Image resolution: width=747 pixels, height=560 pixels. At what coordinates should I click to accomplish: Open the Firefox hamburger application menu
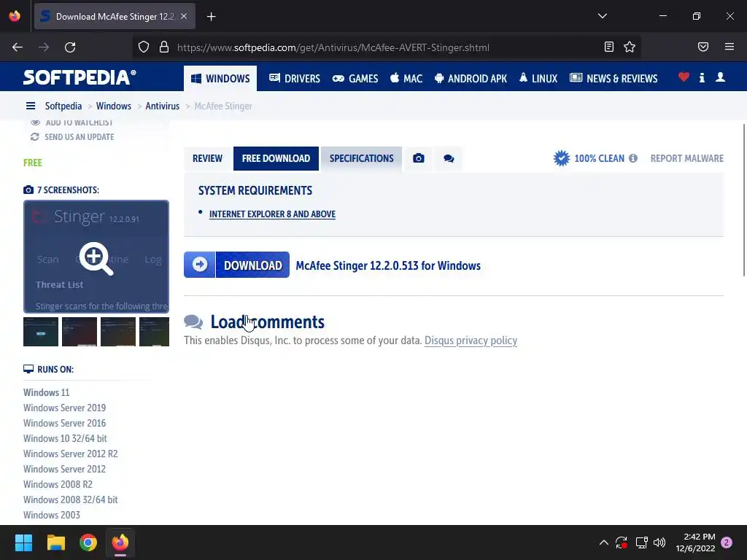[729, 47]
